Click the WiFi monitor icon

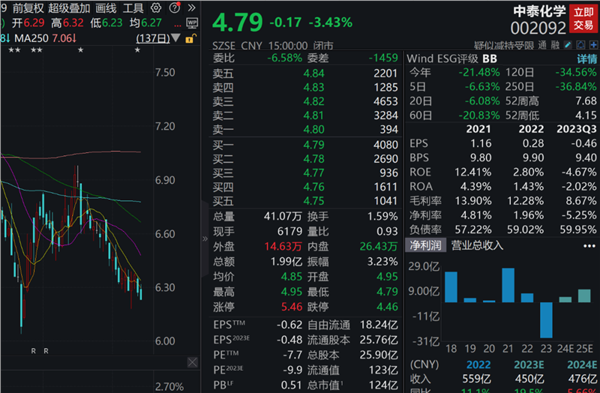point(192,23)
